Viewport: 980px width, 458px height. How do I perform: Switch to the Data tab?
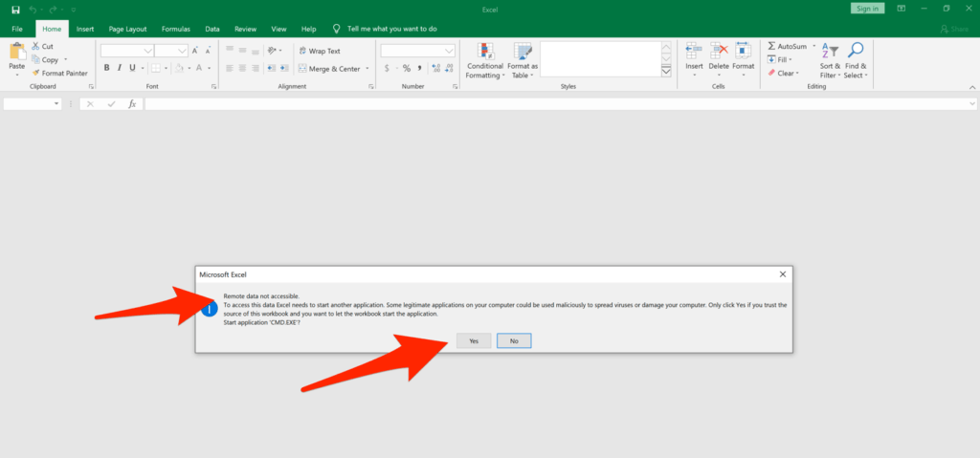212,29
